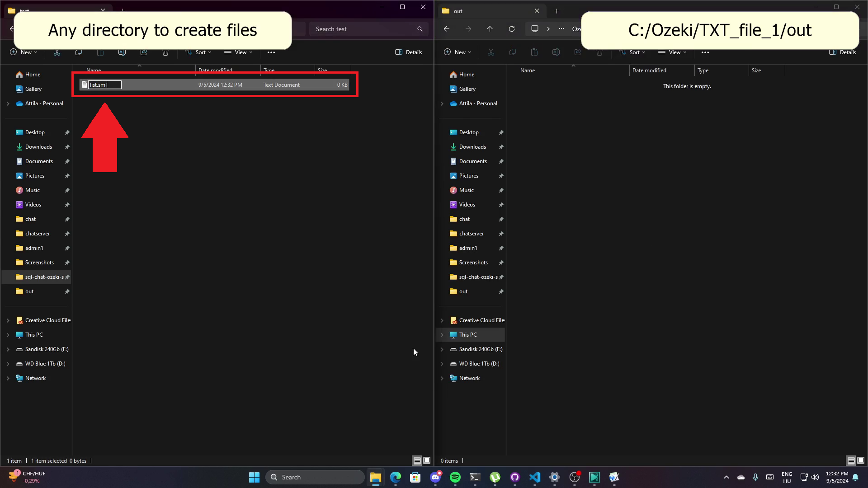
Task: Open Spotify from the taskbar
Action: coord(455,477)
